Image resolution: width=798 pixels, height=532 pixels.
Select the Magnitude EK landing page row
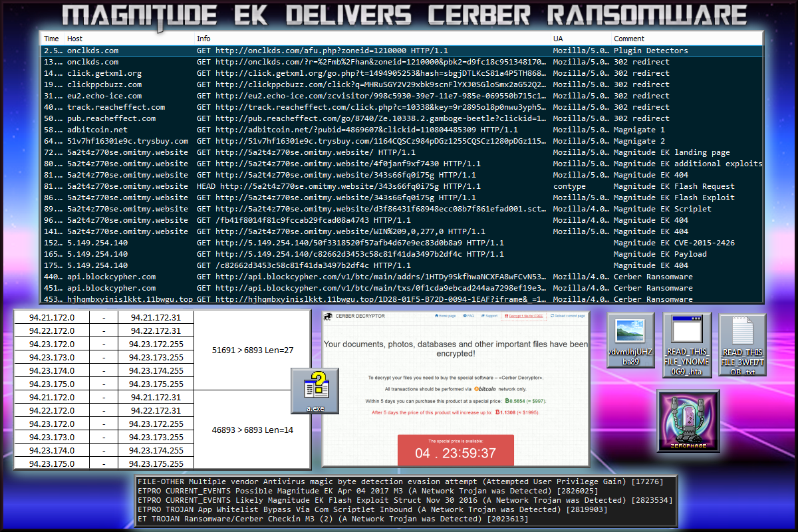click(402, 152)
